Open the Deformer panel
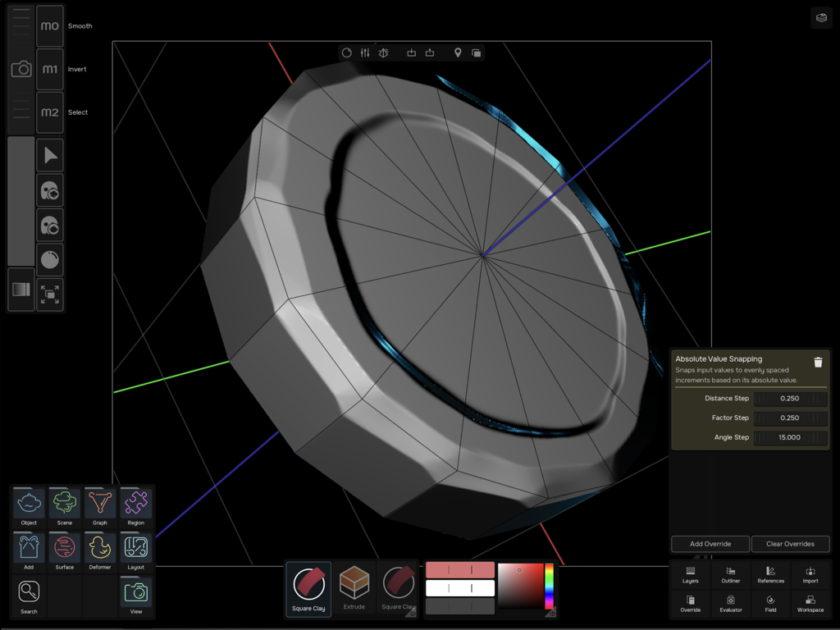The image size is (840, 630). tap(99, 550)
